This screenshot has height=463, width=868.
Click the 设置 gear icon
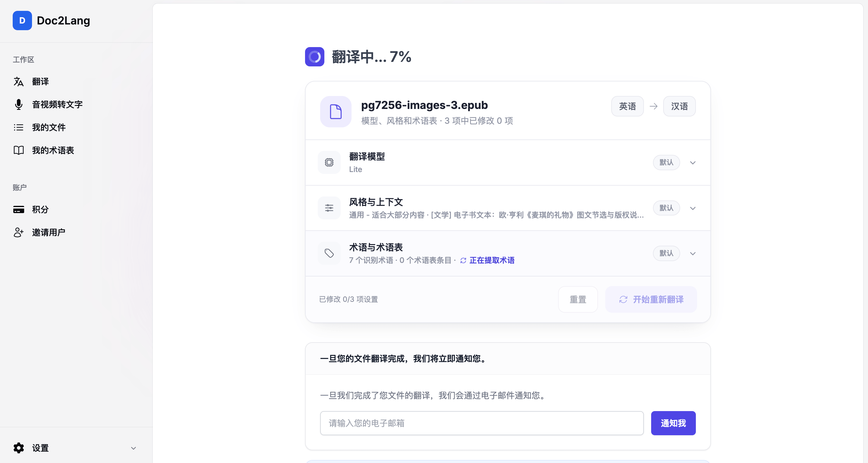(x=18, y=448)
